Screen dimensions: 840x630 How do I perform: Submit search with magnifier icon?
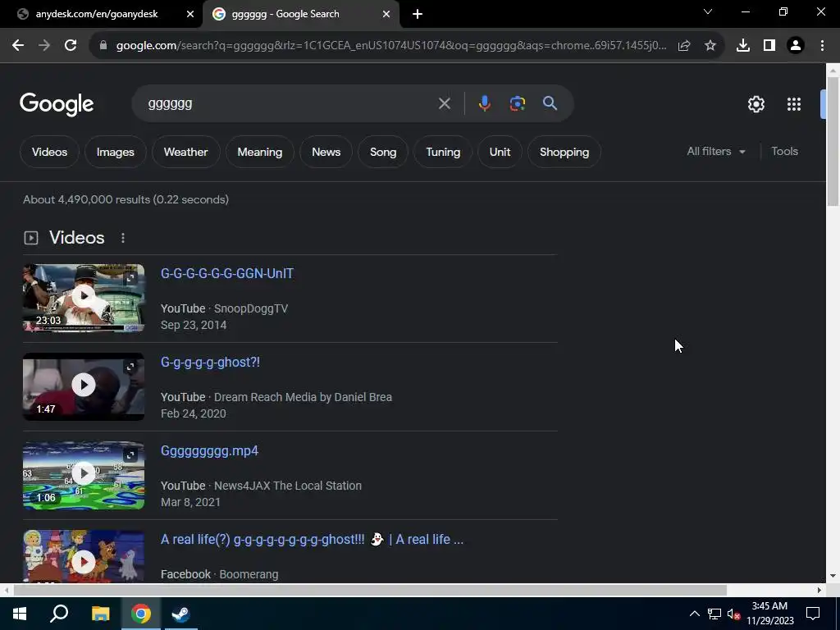coord(550,103)
